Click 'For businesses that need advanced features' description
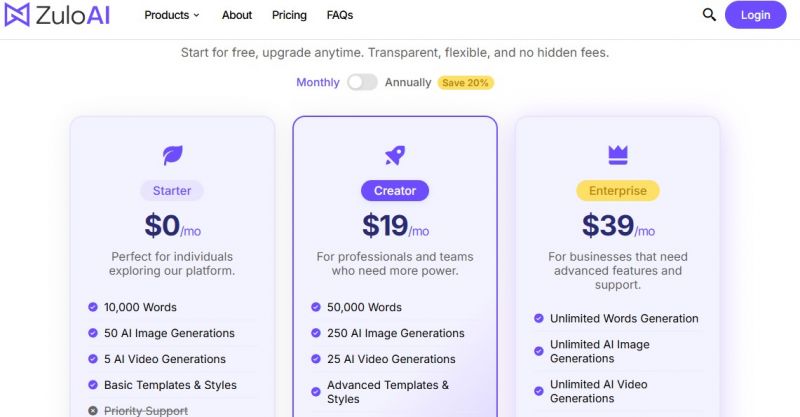The image size is (800, 417). click(x=618, y=271)
